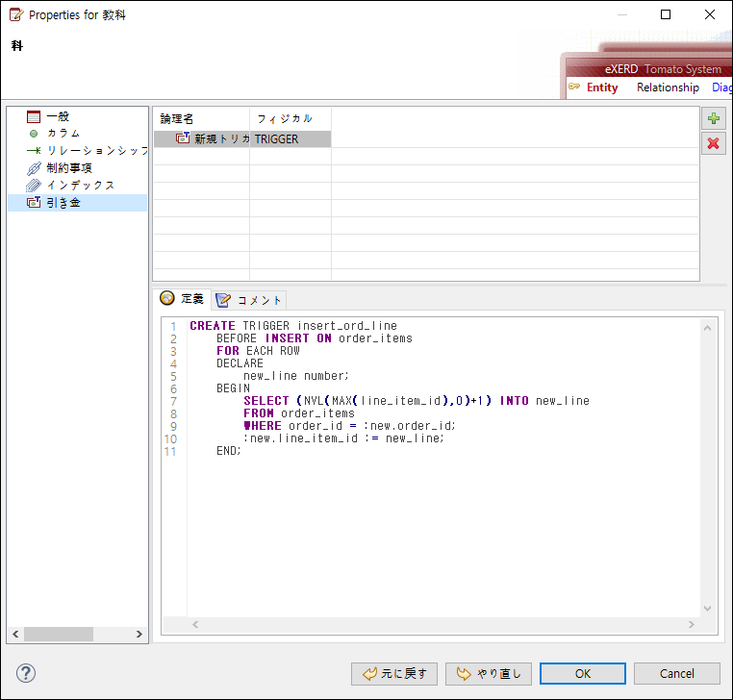The width and height of the screenshot is (733, 700).
Task: Click the 一般 table icon
Action: tap(34, 116)
